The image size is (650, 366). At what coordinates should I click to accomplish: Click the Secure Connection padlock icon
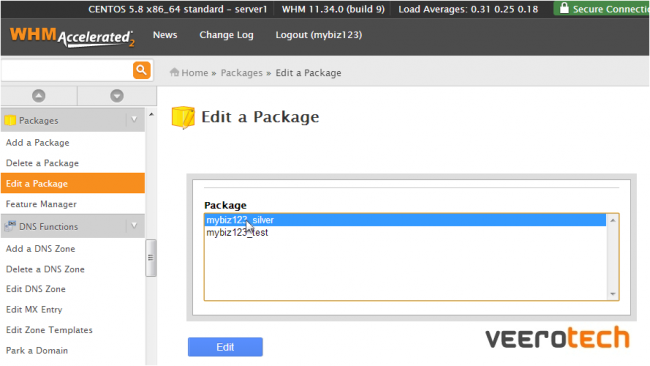click(564, 8)
